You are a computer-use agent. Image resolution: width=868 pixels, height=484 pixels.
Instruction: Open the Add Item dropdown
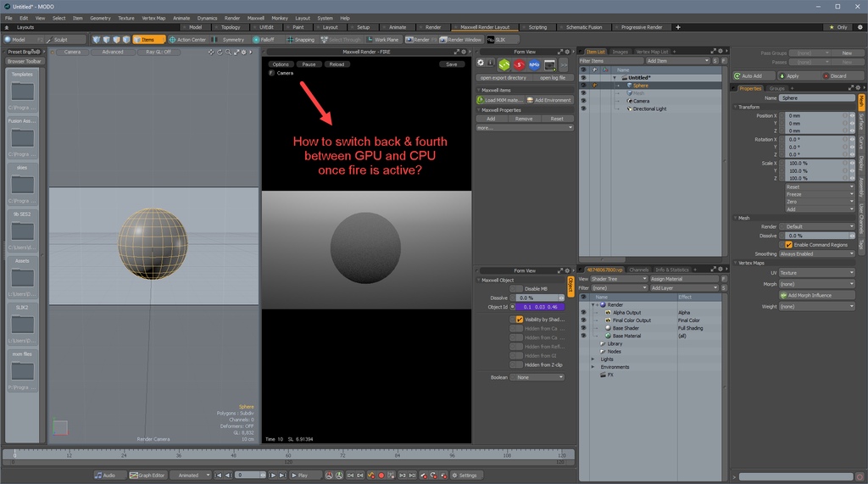[677, 61]
